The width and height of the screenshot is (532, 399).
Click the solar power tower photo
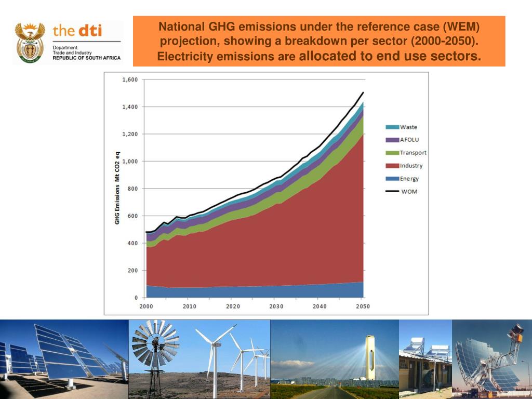(x=335, y=360)
